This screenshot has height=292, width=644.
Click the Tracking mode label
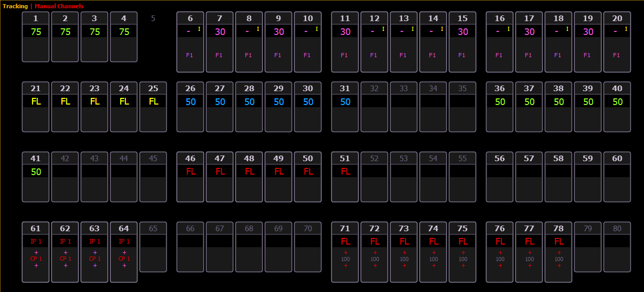15,6
